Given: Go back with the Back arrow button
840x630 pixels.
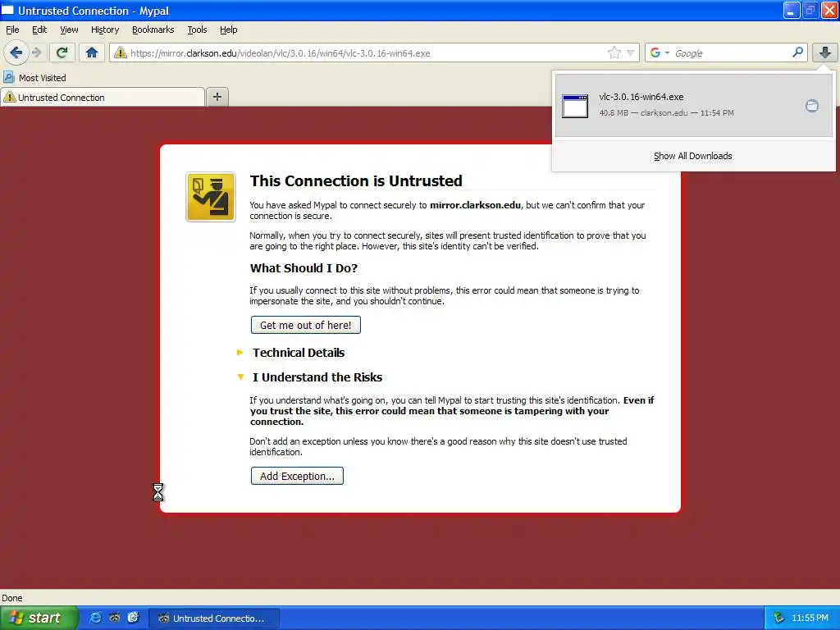Looking at the screenshot, I should 16,52.
